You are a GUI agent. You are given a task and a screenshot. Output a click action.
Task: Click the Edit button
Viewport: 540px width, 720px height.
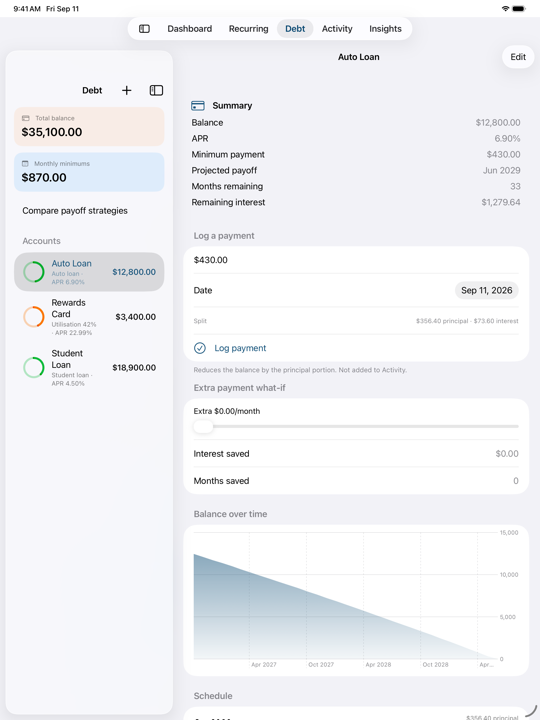coord(518,57)
